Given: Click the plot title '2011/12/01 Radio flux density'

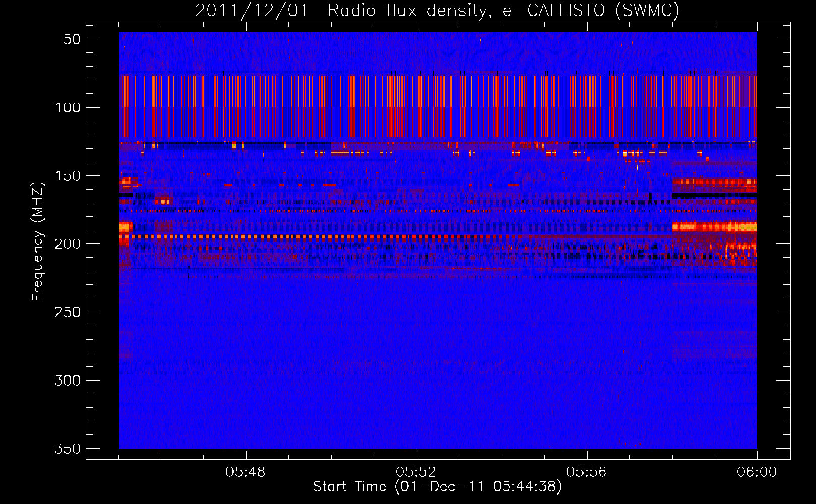Looking at the screenshot, I should click(x=343, y=10).
